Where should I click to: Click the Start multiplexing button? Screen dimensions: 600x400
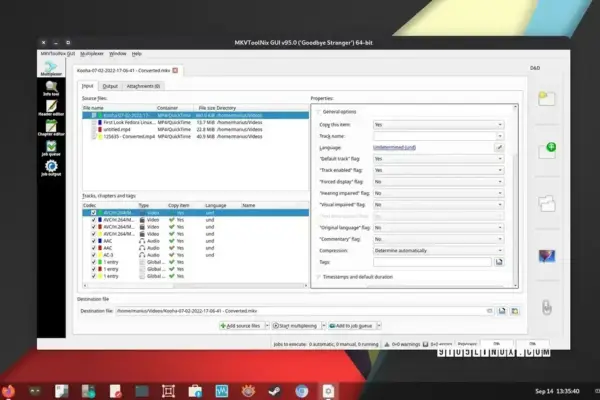pos(295,326)
